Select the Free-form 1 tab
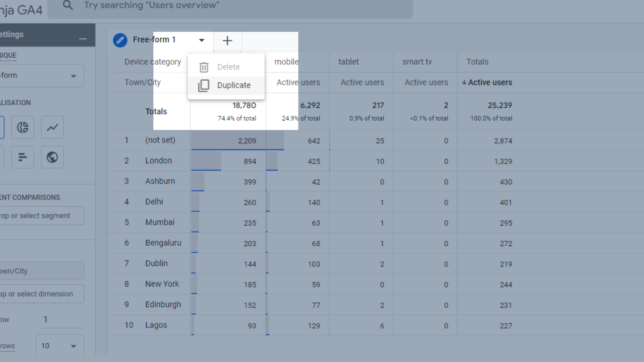Screen dimensions: 644x362 click(x=154, y=40)
